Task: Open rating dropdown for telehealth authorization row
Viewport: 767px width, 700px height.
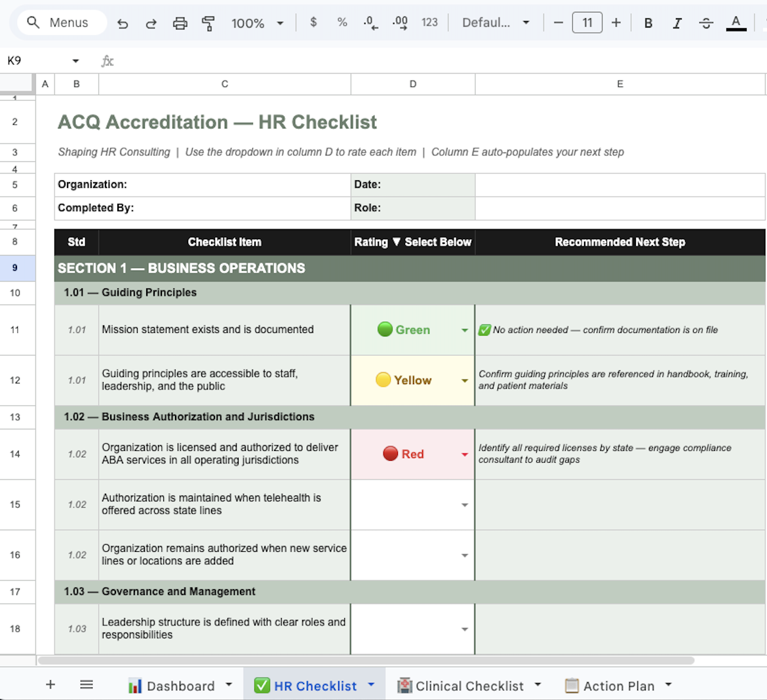Action: pos(464,505)
